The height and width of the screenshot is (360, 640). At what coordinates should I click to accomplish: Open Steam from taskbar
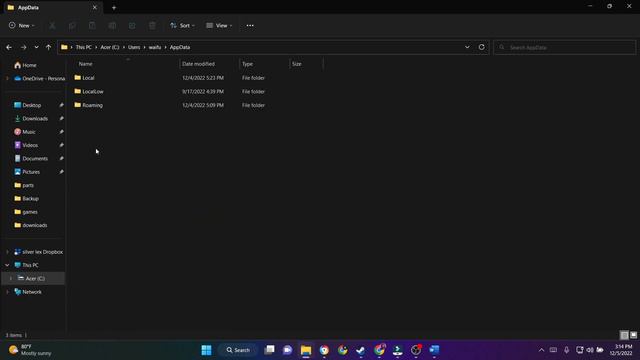360,350
